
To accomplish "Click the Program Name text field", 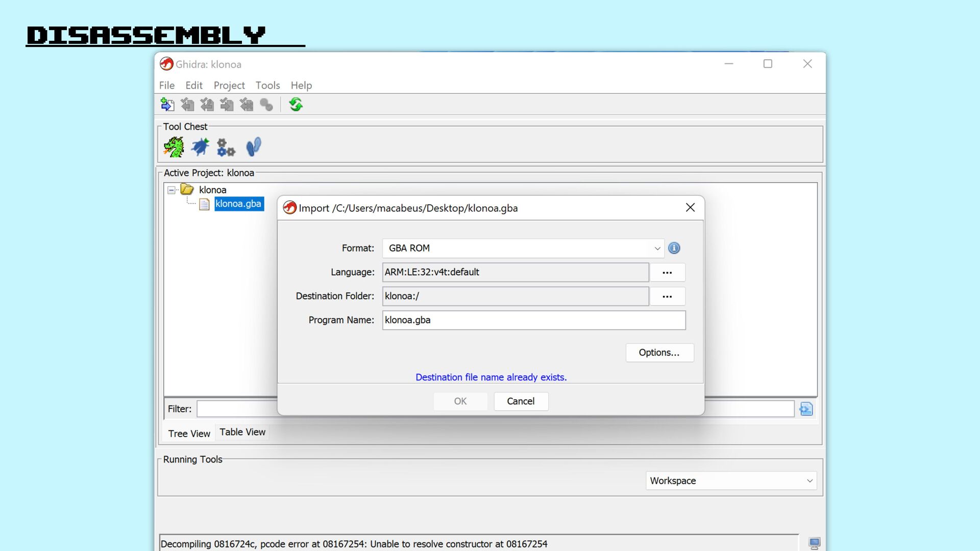I will 533,320.
